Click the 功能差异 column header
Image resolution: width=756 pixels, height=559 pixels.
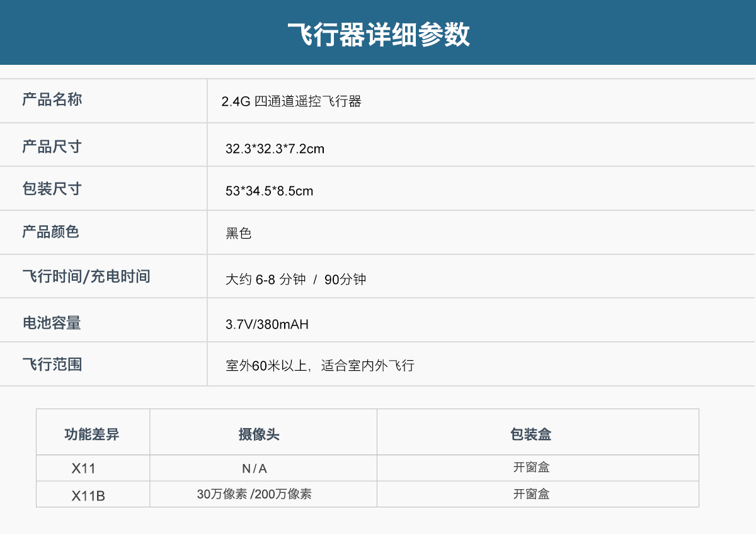coord(92,434)
